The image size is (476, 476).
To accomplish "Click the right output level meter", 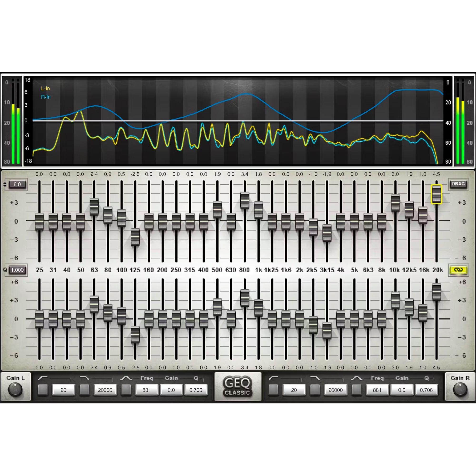I will (460, 121).
